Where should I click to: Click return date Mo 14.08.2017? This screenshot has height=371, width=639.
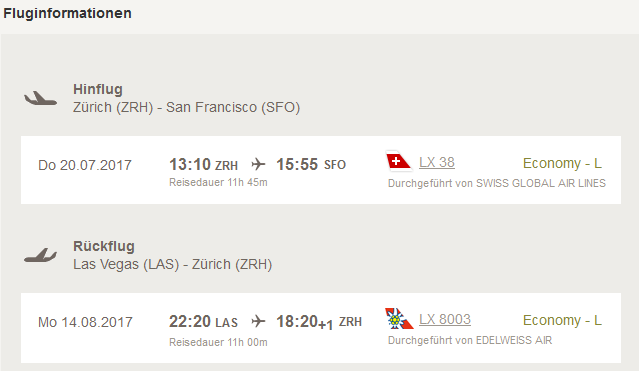[85, 322]
